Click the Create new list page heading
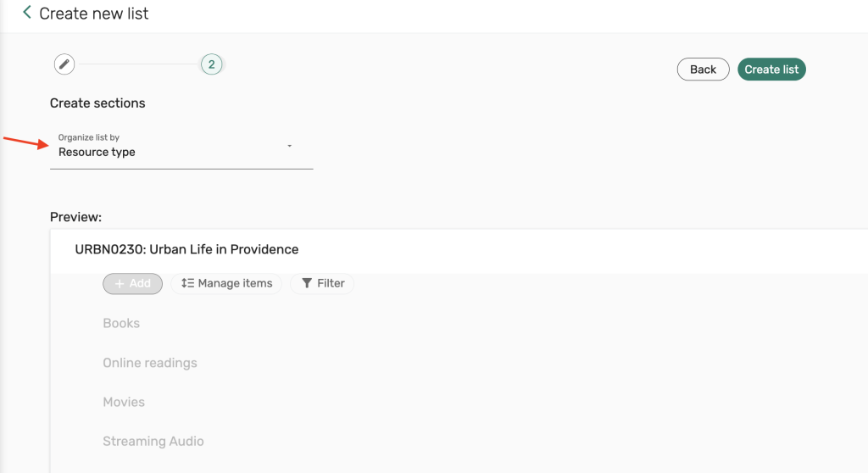The width and height of the screenshot is (868, 473). [x=94, y=14]
